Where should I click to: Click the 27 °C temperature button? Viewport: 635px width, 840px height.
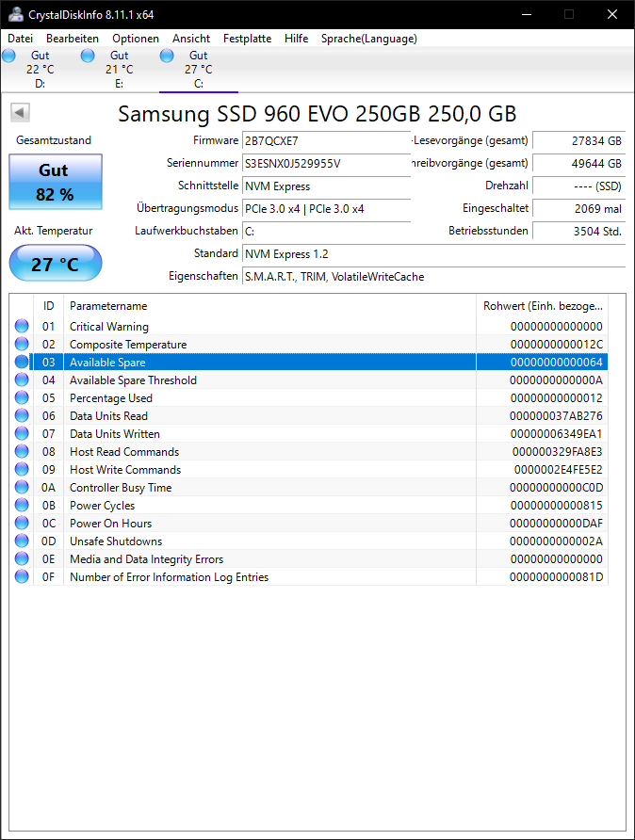point(56,263)
